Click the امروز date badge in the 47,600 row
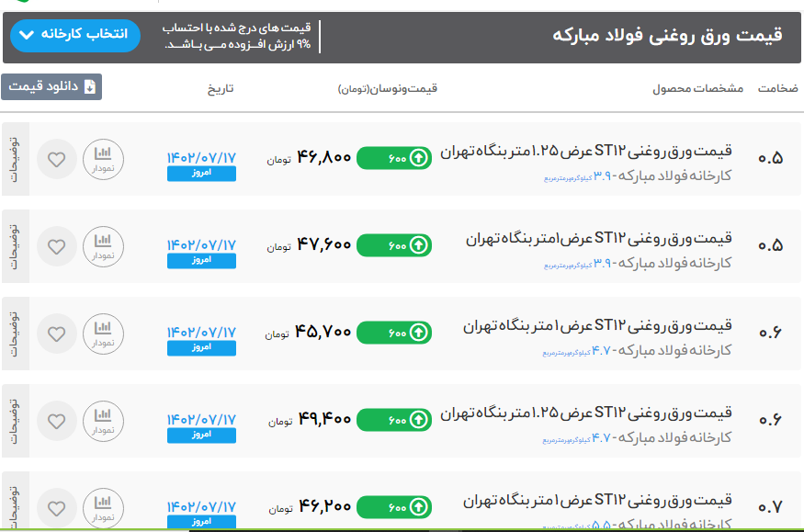 (x=201, y=261)
